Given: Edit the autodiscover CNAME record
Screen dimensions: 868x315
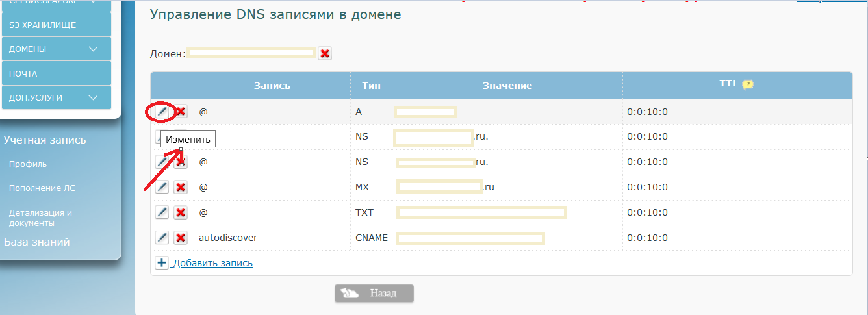Looking at the screenshot, I should pyautogui.click(x=162, y=238).
